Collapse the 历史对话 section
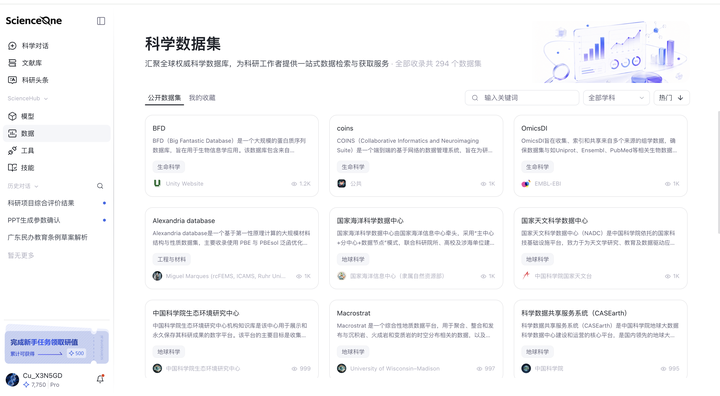Viewport: 720px width, 396px height. [x=23, y=186]
